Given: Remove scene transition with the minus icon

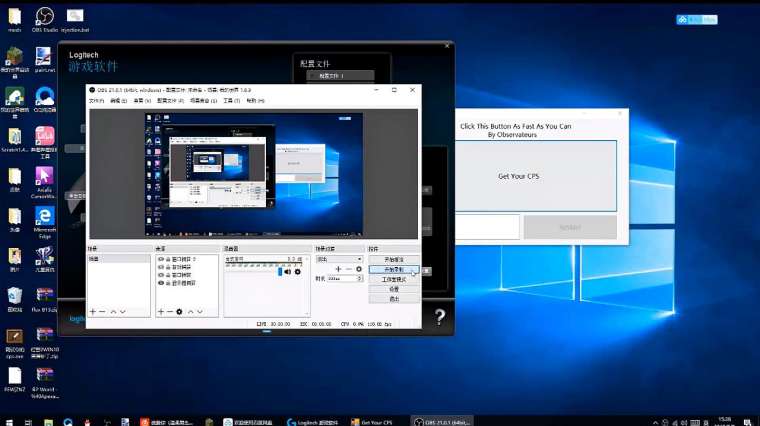Looking at the screenshot, I should pos(348,269).
